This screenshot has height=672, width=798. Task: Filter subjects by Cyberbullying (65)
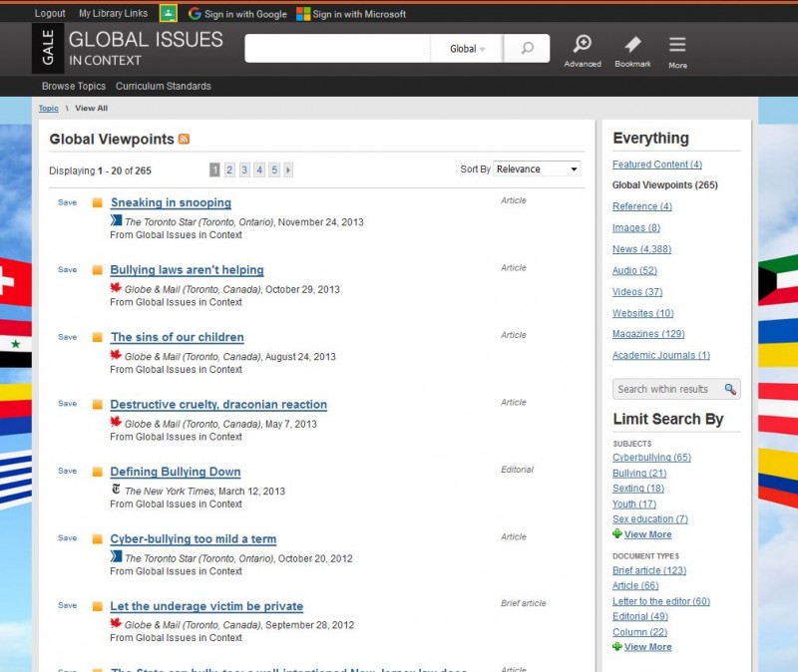tap(651, 458)
